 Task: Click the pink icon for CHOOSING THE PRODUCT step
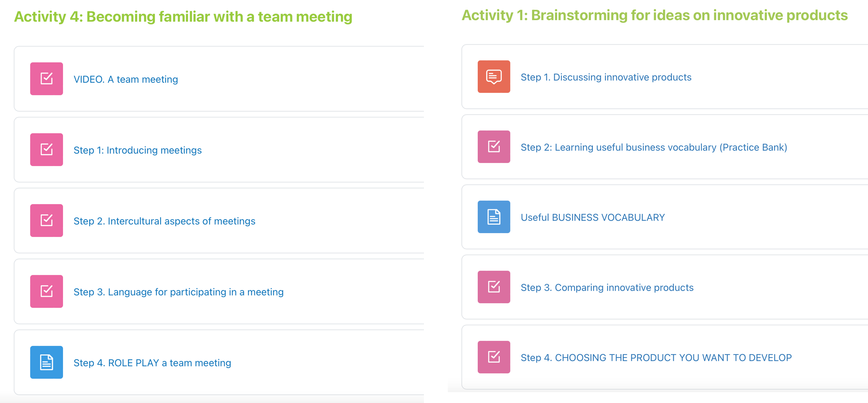click(494, 357)
